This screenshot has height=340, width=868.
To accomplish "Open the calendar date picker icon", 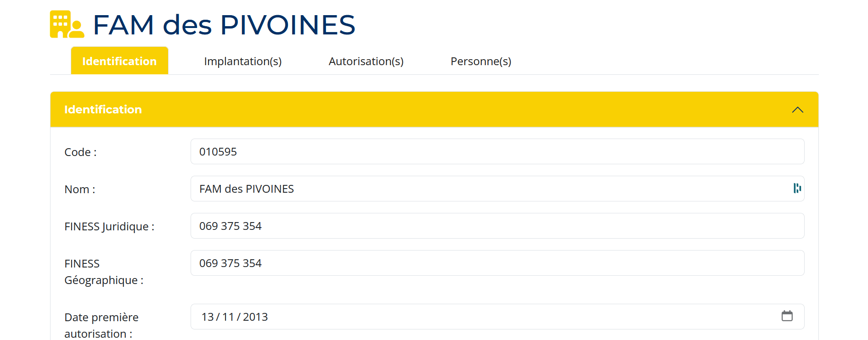I will point(787,316).
